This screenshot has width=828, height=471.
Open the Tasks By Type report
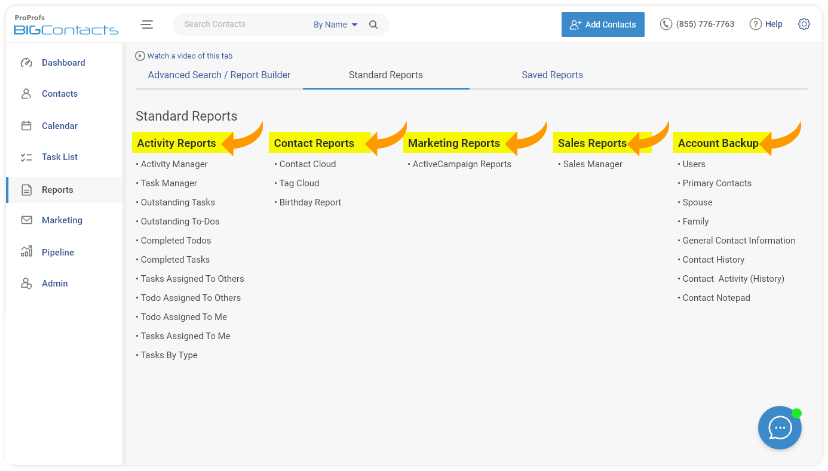tap(168, 355)
